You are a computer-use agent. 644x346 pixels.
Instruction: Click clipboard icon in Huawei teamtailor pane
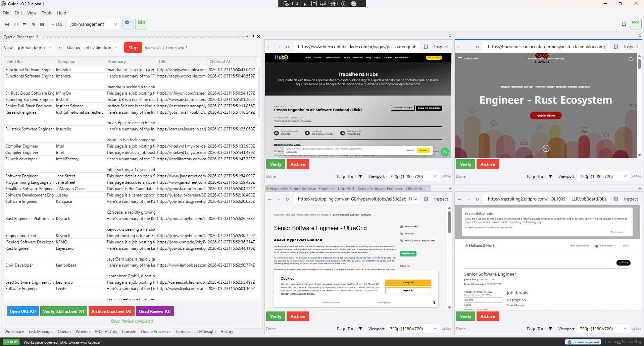pos(615,47)
